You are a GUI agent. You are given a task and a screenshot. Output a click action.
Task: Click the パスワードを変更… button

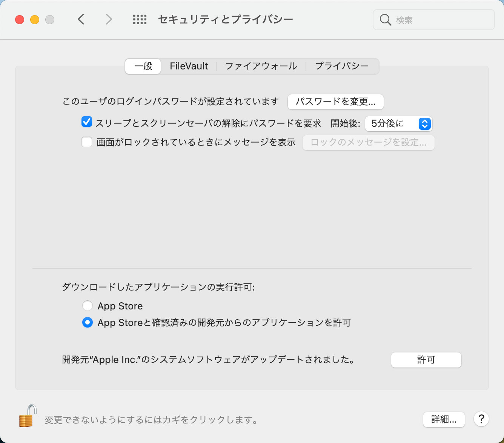click(335, 102)
